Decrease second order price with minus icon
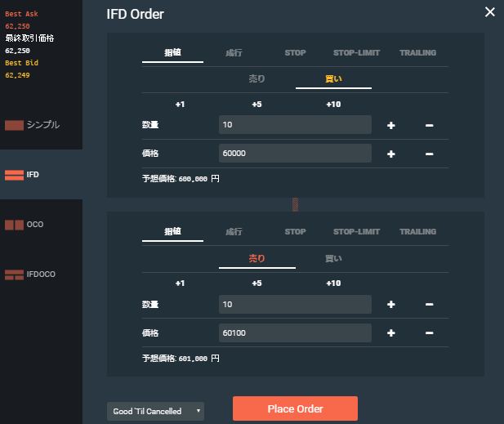 tap(429, 333)
